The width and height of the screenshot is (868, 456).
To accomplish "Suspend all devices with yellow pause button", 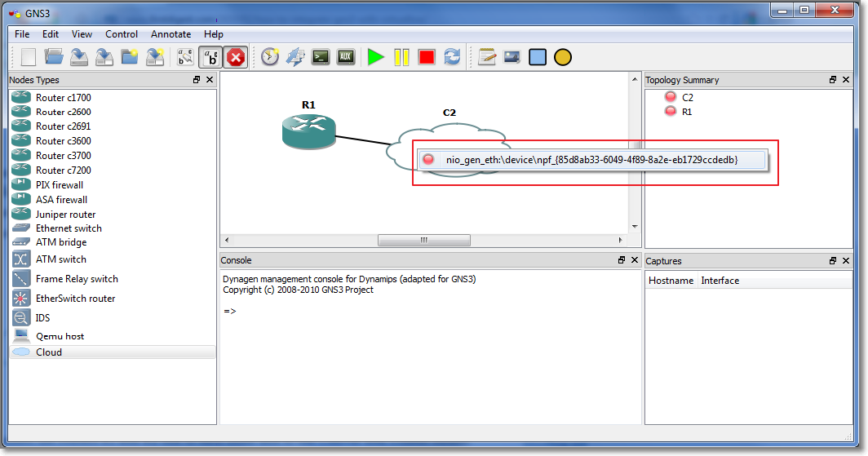I will point(401,57).
